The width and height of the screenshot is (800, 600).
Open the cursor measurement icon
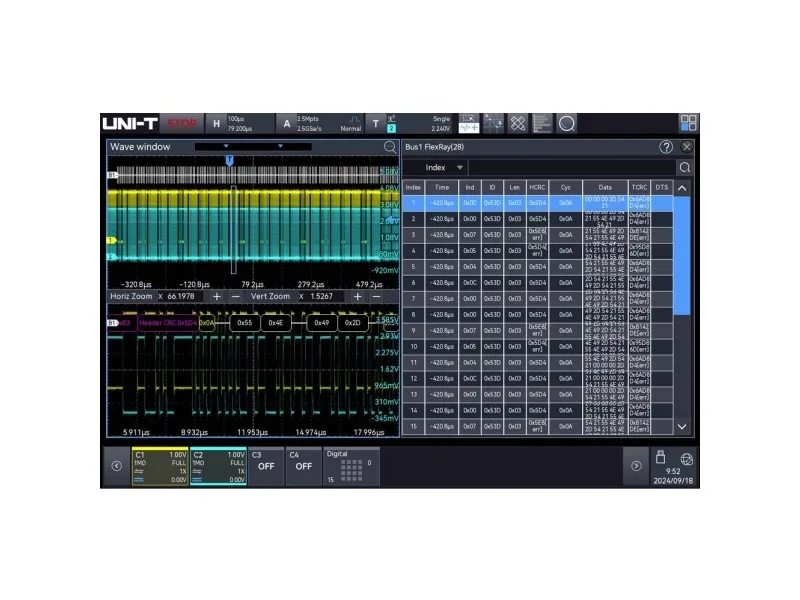click(493, 123)
